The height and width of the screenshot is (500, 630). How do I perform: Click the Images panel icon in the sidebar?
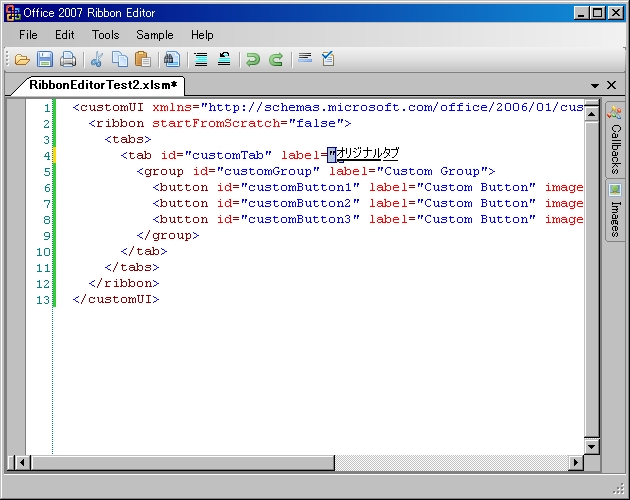[x=615, y=189]
